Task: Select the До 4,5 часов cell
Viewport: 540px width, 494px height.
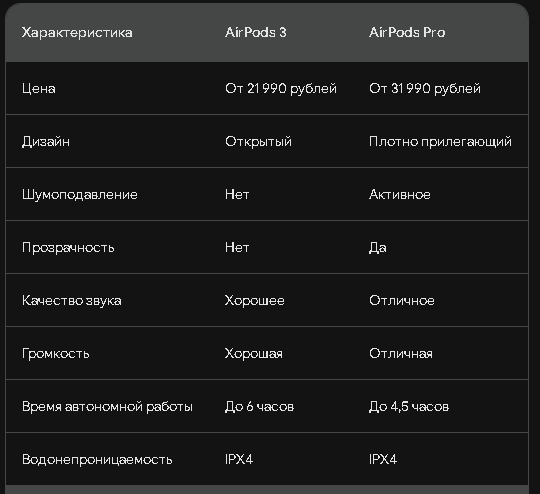Action: (x=409, y=407)
